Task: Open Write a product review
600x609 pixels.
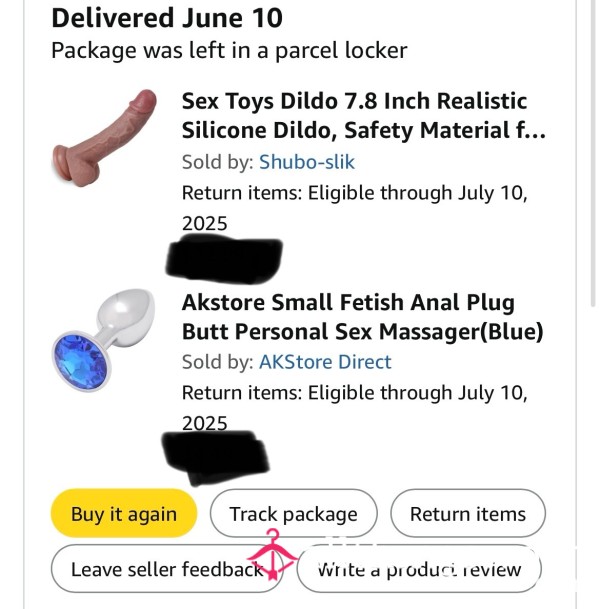Action: [419, 569]
